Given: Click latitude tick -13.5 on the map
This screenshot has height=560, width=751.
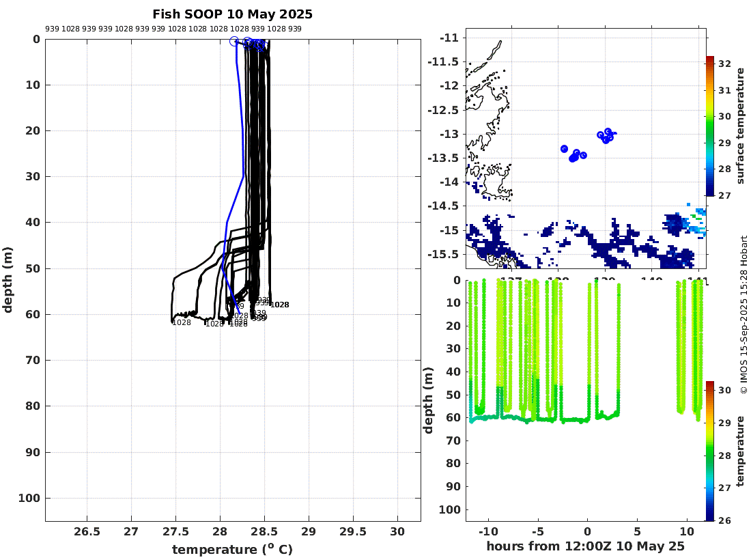Looking at the screenshot, I should [443, 158].
